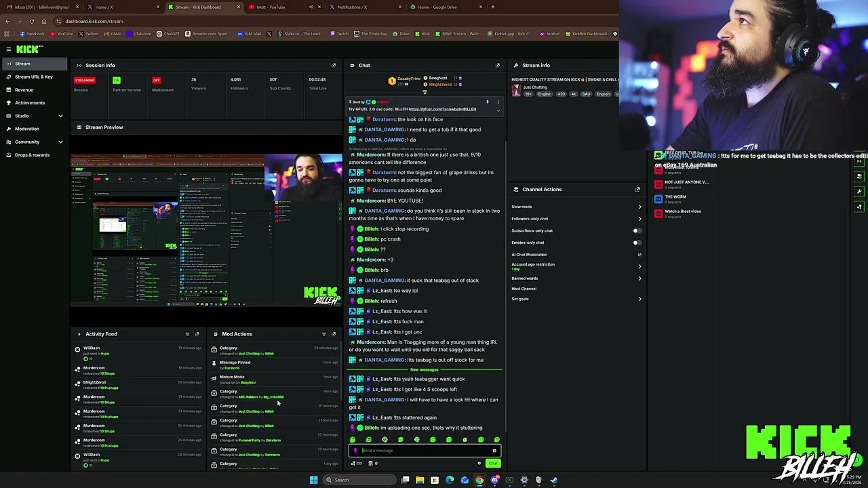Click the Partner Income ON badge
The height and width of the screenshot is (488, 868).
click(x=117, y=80)
